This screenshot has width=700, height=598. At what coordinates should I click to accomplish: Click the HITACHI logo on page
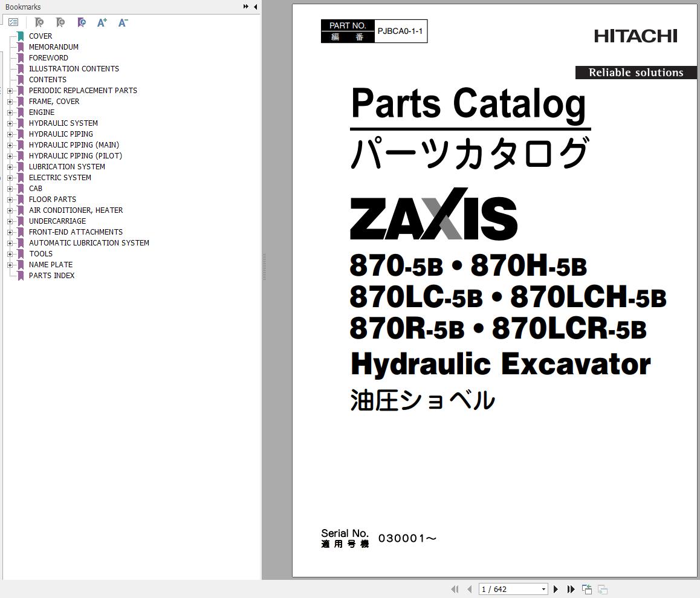click(x=636, y=36)
